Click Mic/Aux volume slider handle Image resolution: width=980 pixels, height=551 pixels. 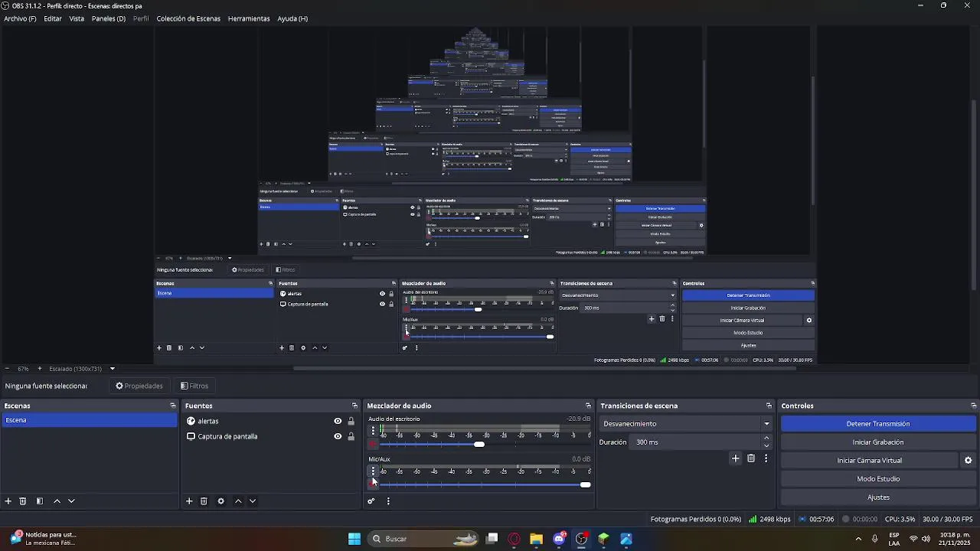pos(586,484)
